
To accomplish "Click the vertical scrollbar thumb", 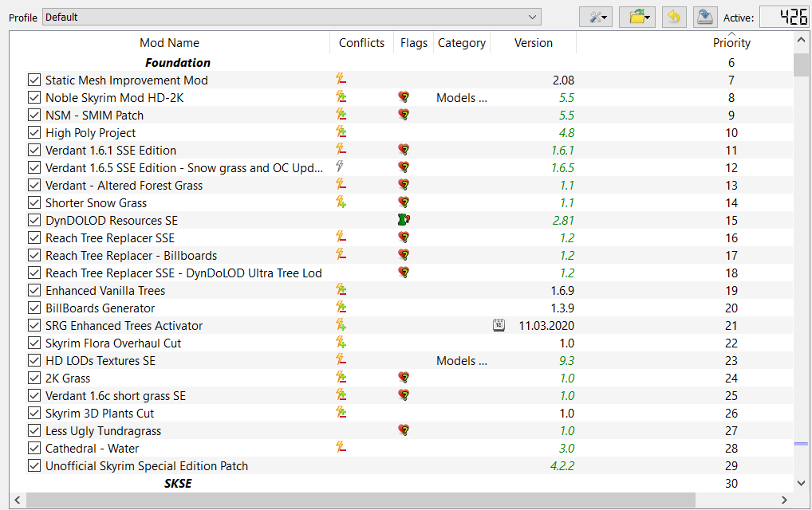I will (x=801, y=65).
